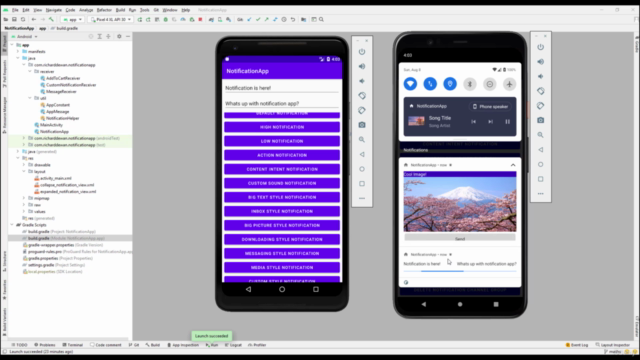Viewport: 640px width, 360px height.
Task: Click Rotate Left on left emulator controls
Action: [362, 96]
